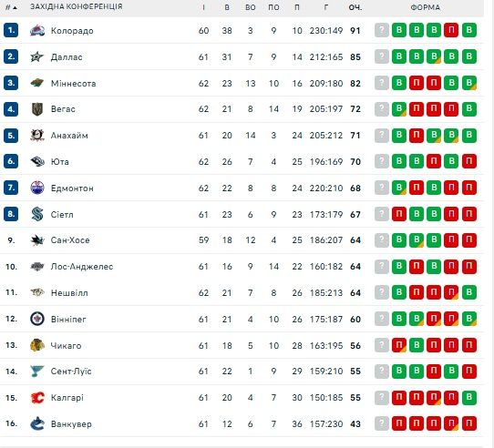The width and height of the screenshot is (494, 448).
Task: Sort standings by ОЧ. points column
Action: coord(355,7)
